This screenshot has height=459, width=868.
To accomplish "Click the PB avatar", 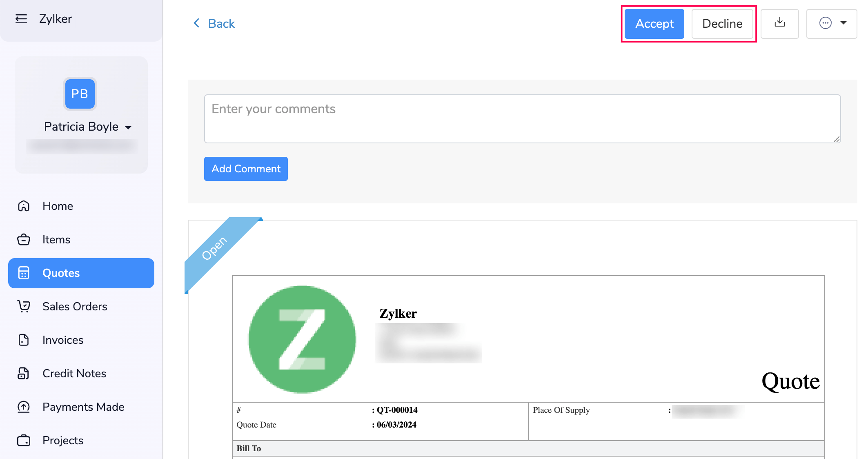I will (x=80, y=94).
